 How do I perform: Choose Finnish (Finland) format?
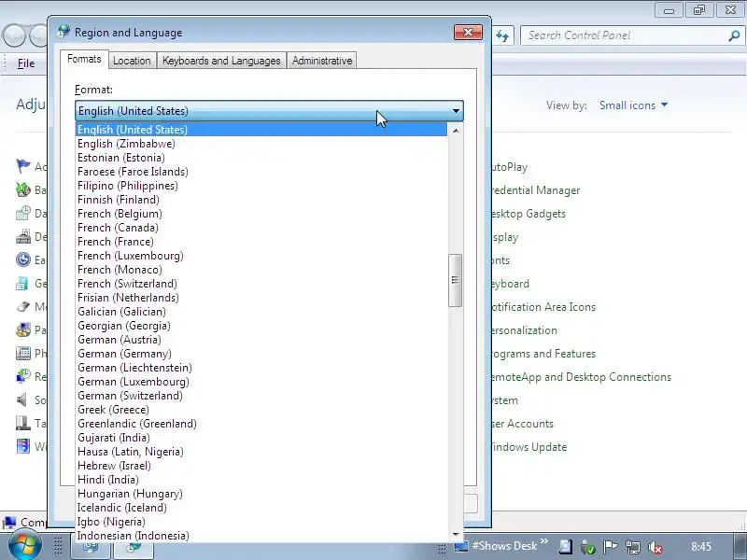(261, 200)
